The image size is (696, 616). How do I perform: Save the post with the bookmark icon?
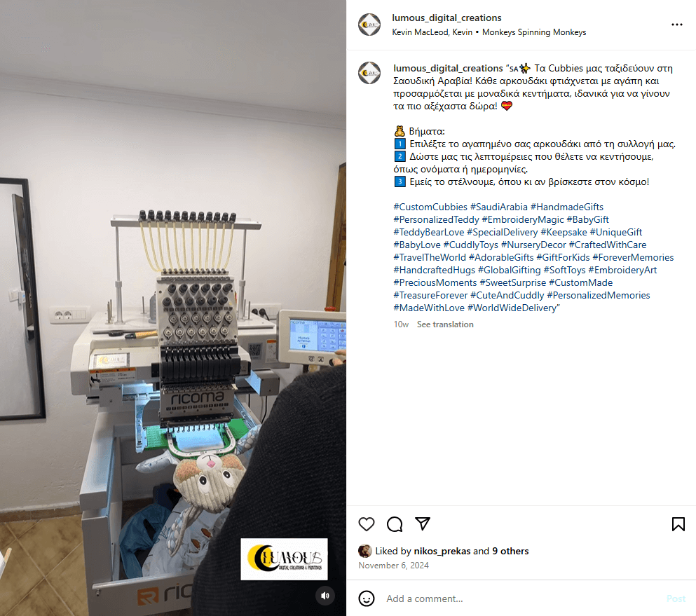pos(678,524)
